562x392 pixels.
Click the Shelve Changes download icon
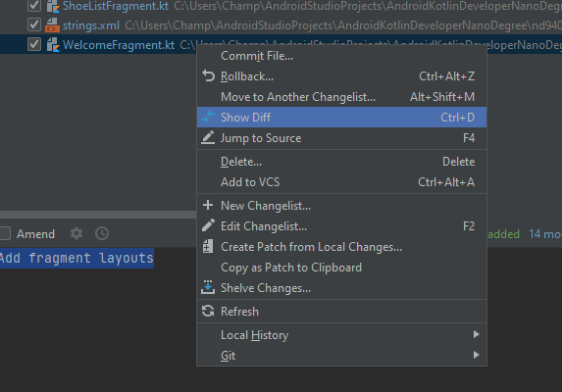[x=208, y=287]
